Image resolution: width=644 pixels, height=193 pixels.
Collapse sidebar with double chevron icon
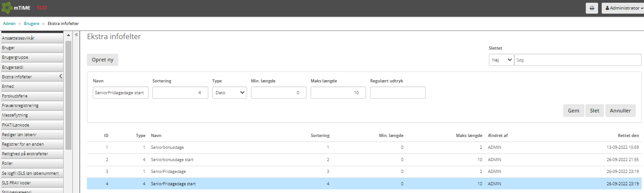[x=76, y=35]
